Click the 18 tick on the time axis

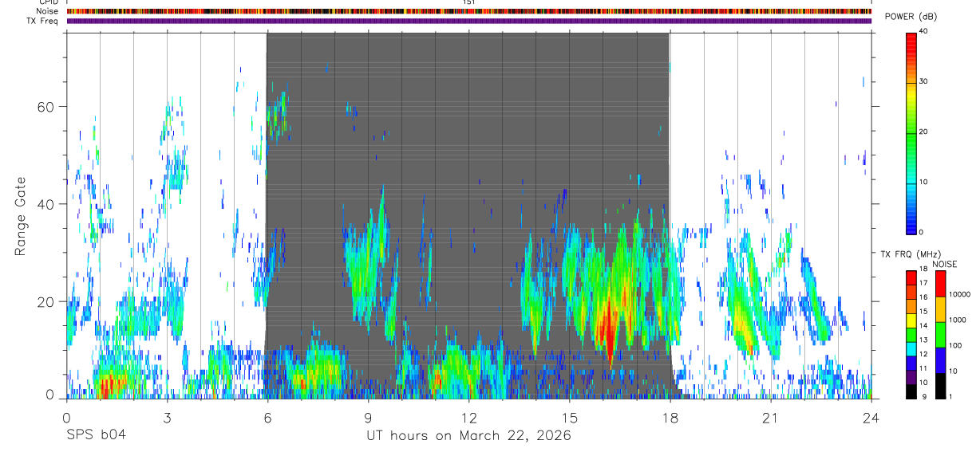click(670, 418)
